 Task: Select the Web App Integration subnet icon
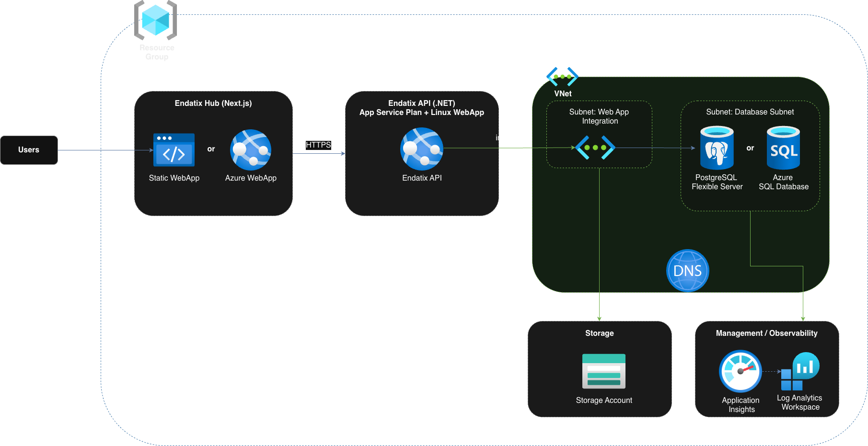point(595,148)
